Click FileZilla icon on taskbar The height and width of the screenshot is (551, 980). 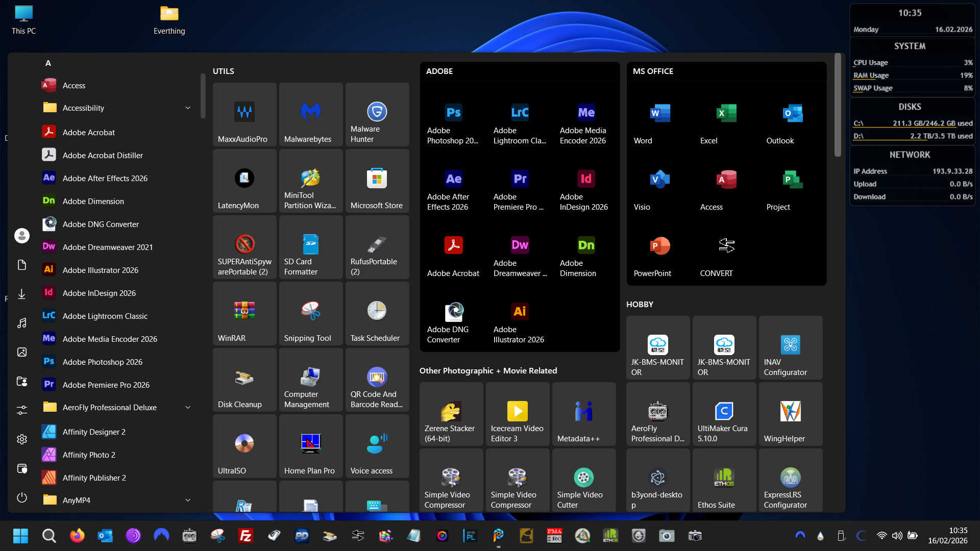coord(246,536)
